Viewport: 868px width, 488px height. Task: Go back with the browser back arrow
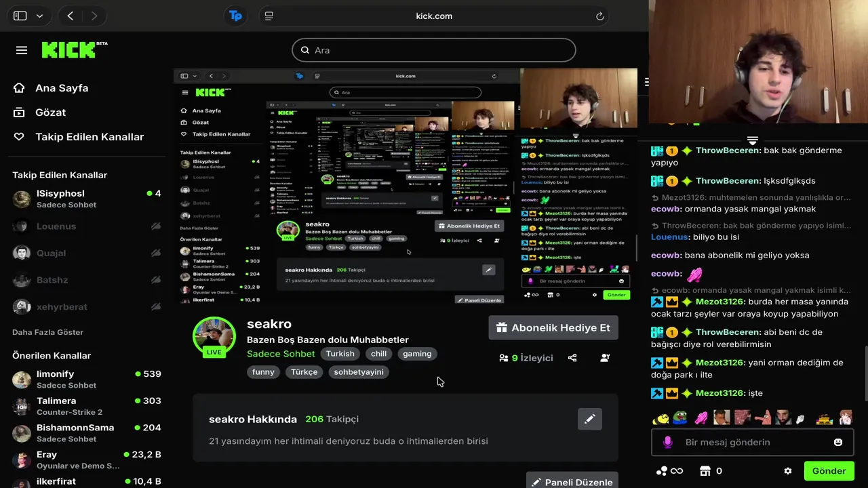click(71, 16)
